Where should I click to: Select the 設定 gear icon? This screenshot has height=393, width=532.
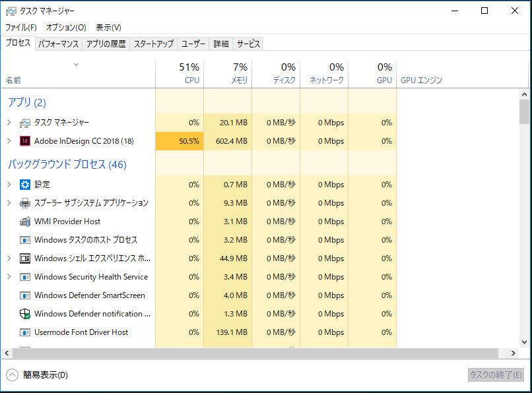(25, 185)
